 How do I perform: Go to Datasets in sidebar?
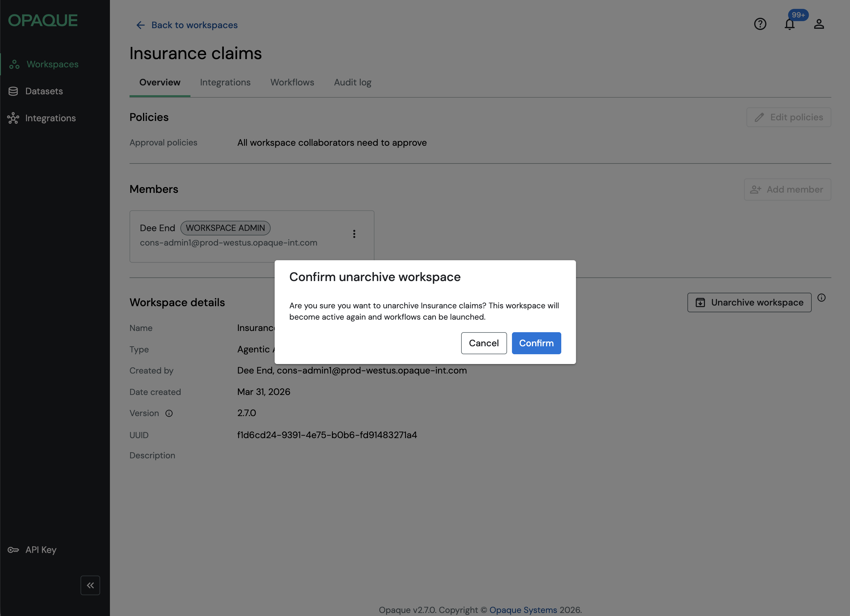[x=44, y=91]
